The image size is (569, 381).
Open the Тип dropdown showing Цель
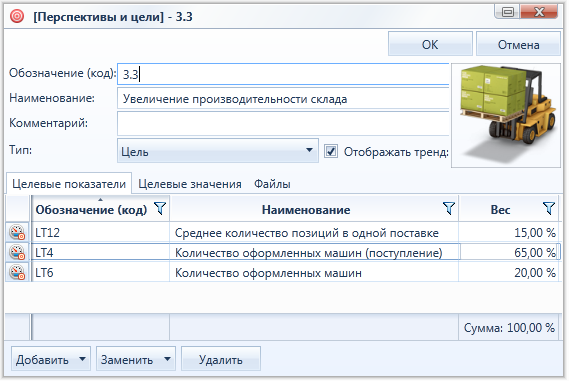218,151
